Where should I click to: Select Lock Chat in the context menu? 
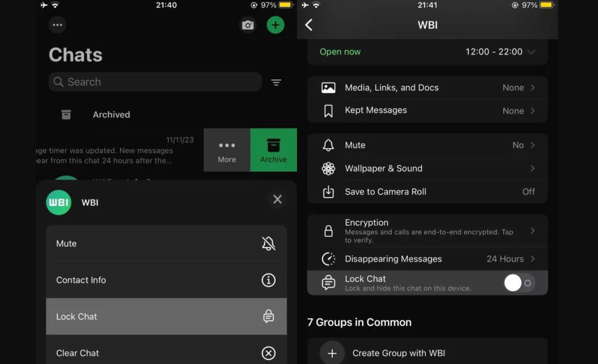click(x=166, y=317)
